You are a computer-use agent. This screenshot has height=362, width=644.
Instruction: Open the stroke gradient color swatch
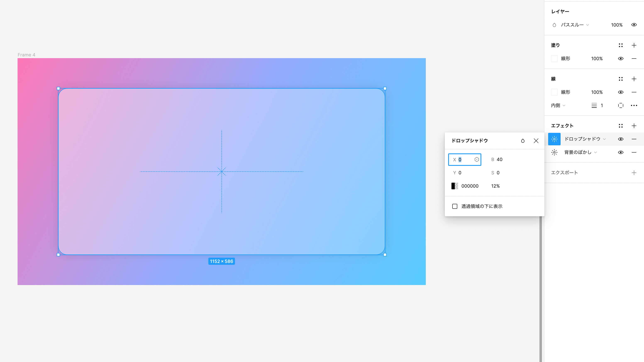pos(554,92)
